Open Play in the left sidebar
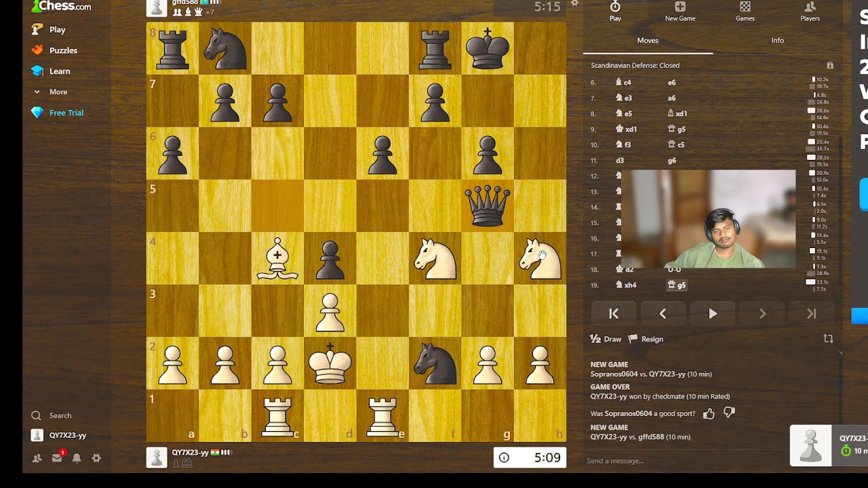The image size is (868, 488). click(x=49, y=30)
